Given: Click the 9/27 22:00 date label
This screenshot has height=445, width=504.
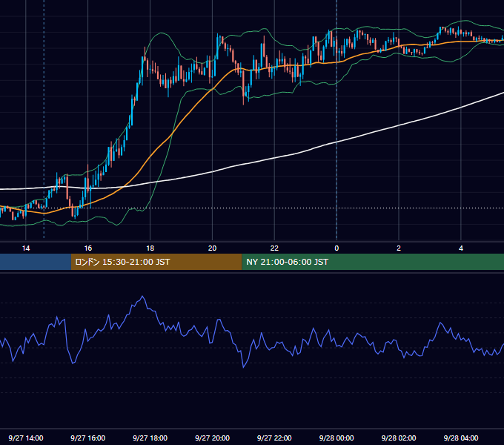Looking at the screenshot, I should [274, 438].
